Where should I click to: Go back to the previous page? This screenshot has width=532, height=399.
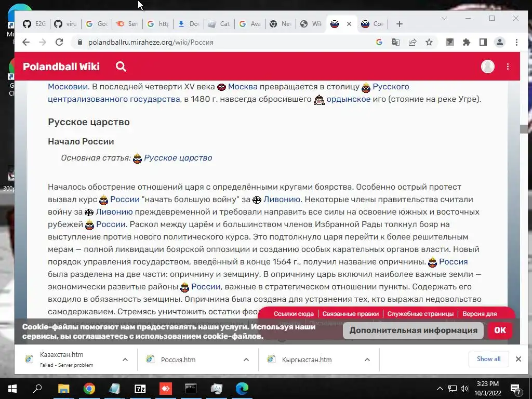[x=26, y=42]
